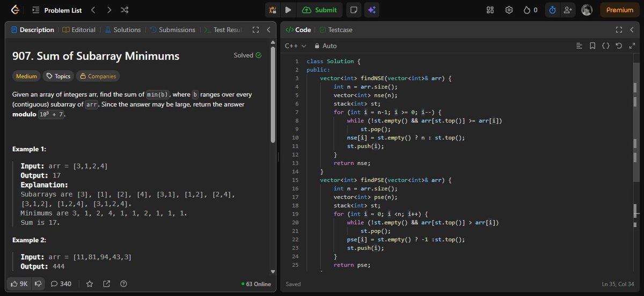Expand the Companies locked tag
The image size is (644, 296).
(x=98, y=76)
